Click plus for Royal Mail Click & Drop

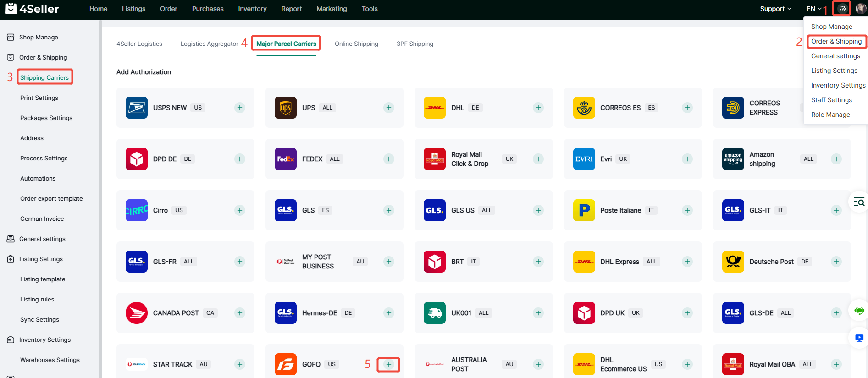click(x=538, y=159)
